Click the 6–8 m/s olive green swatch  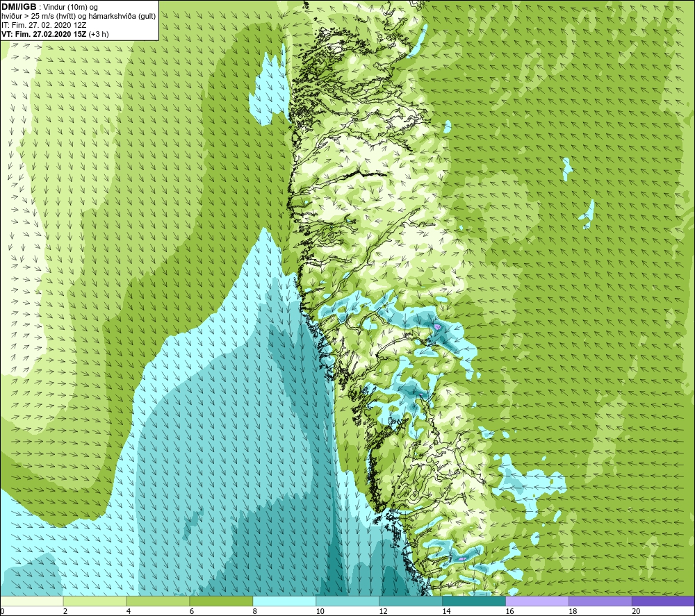(221, 601)
